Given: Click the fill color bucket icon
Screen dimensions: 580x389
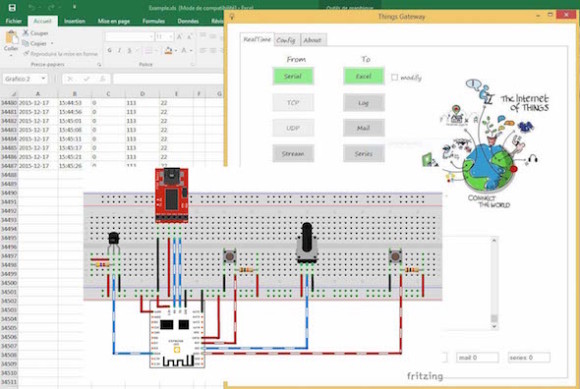Looking at the screenshot, I should (169, 51).
